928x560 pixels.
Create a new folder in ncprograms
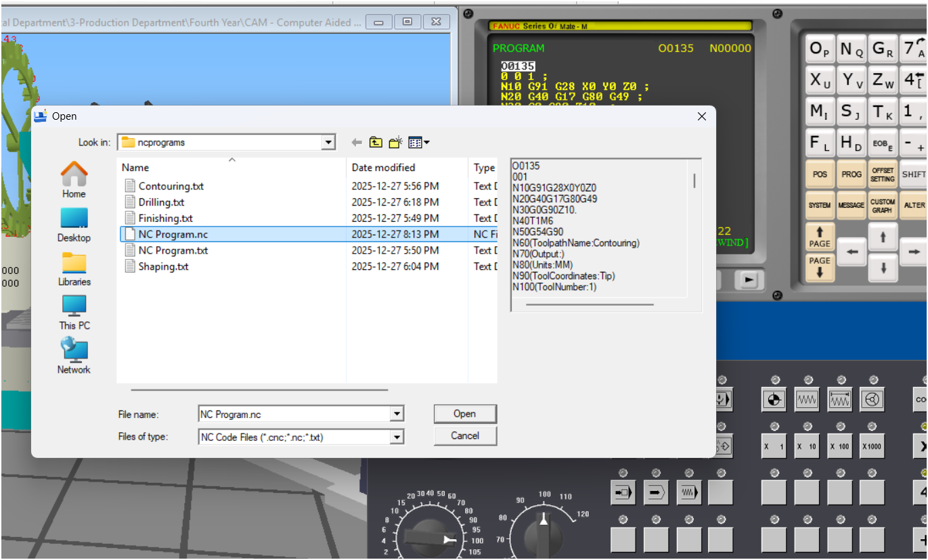(395, 143)
